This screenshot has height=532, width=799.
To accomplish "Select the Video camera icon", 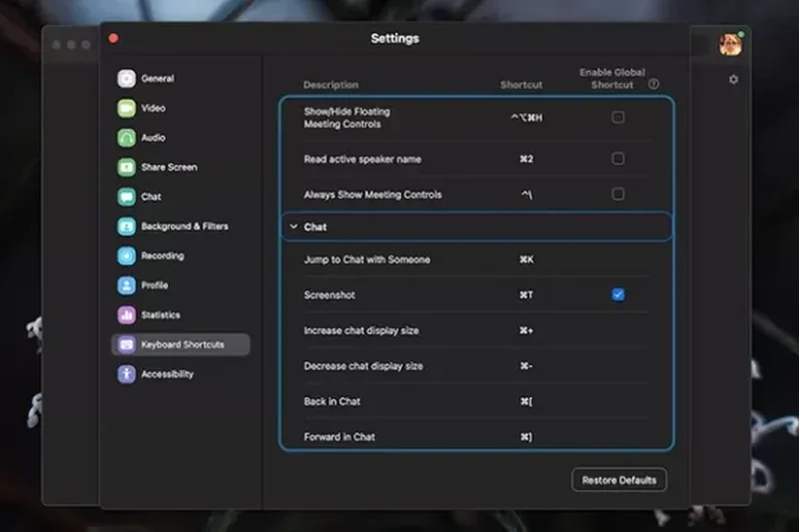I will point(127,109).
